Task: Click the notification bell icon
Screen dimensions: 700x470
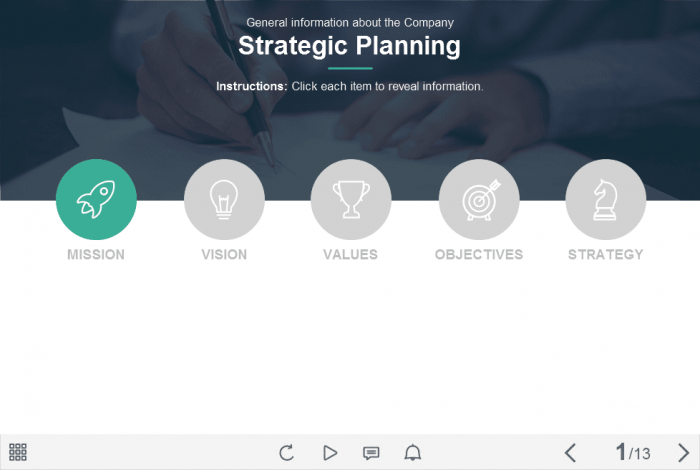Action: [x=412, y=452]
